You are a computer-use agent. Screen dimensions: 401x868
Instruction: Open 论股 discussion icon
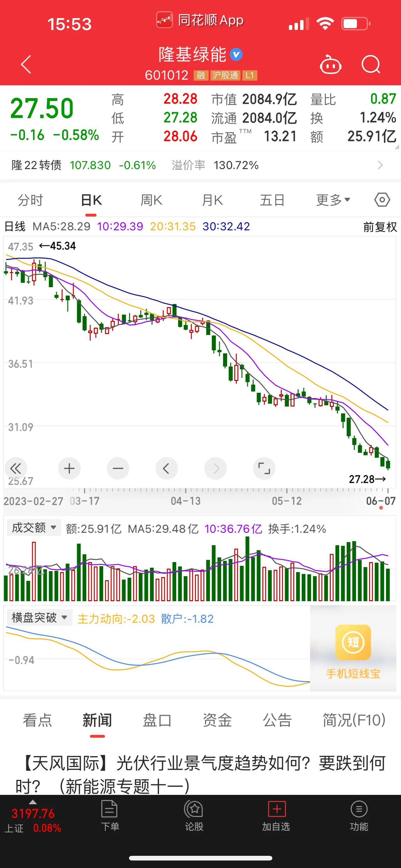tap(194, 809)
